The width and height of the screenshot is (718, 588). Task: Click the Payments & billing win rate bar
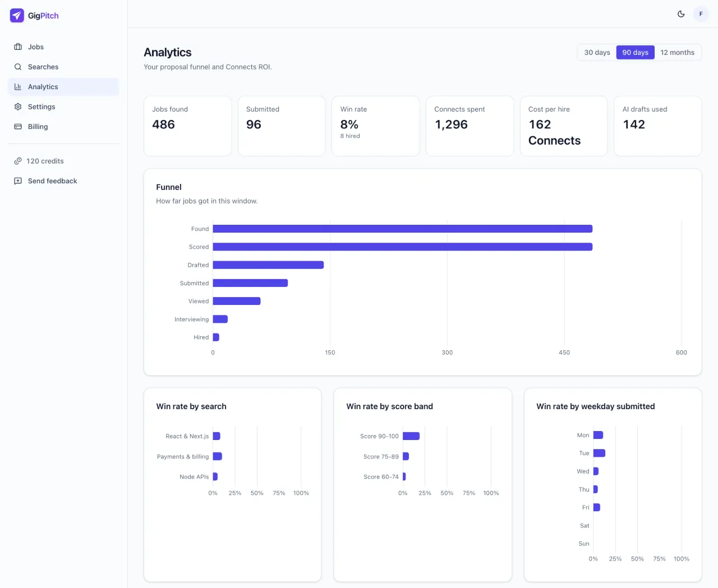[x=218, y=456]
